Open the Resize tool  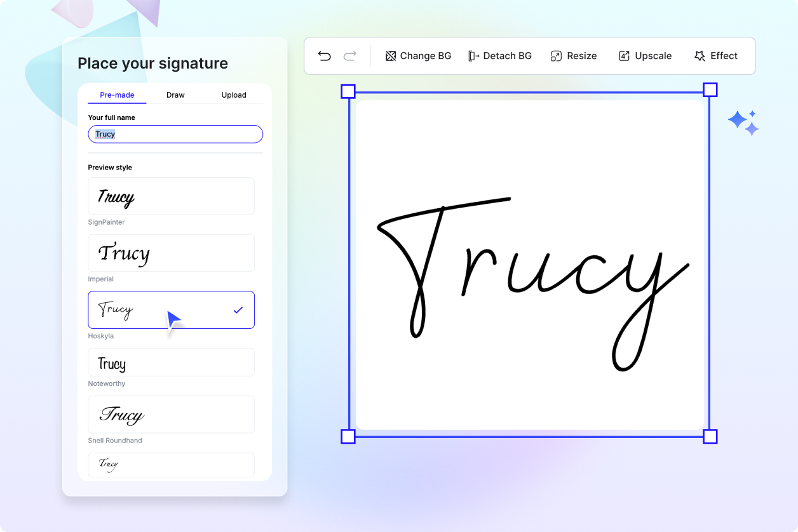coord(573,56)
